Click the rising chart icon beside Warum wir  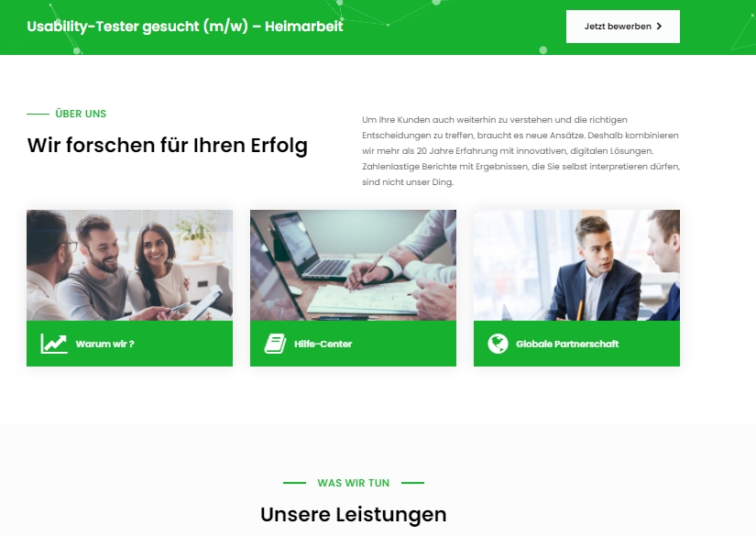tap(54, 344)
